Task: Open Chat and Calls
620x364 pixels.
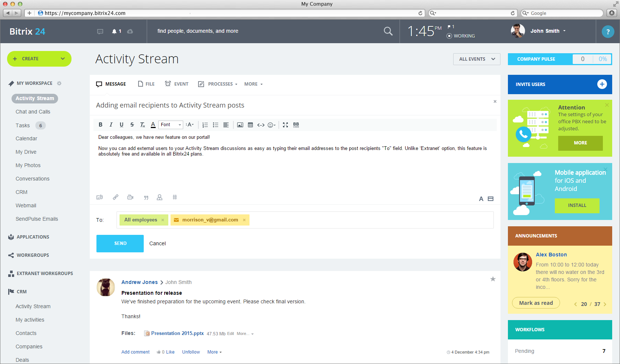Action: pos(33,112)
